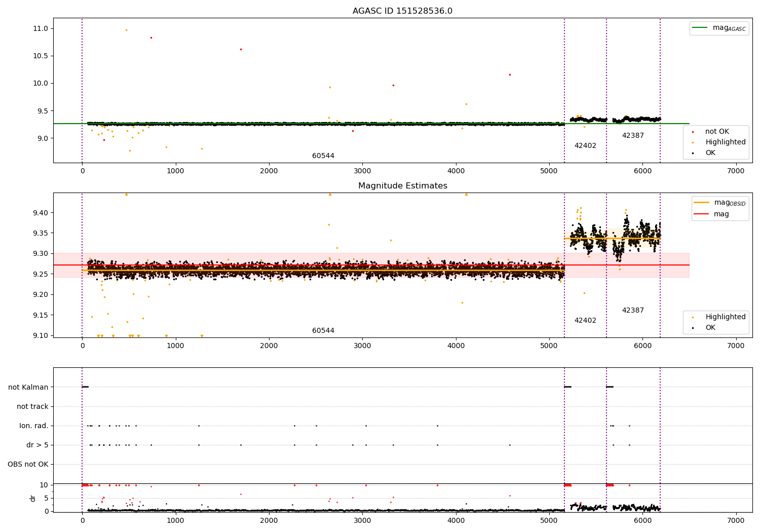
Task: Click the 60544 obsid label in the top plot
Action: pyautogui.click(x=323, y=156)
